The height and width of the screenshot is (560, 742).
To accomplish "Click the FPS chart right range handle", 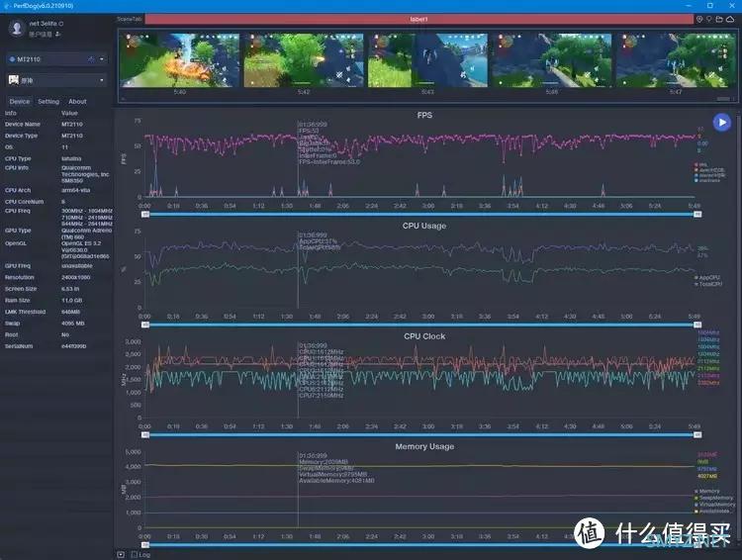I will click(697, 215).
